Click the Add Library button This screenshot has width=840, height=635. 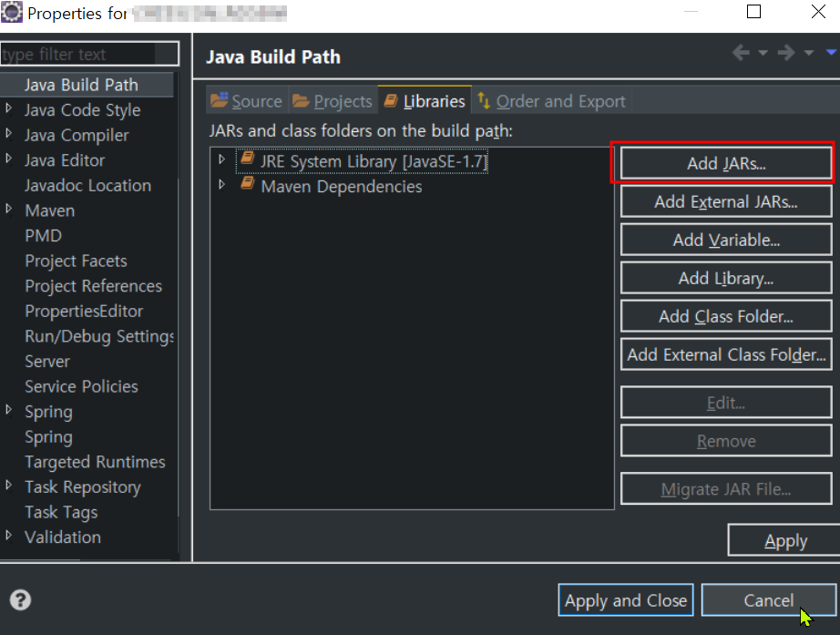726,278
